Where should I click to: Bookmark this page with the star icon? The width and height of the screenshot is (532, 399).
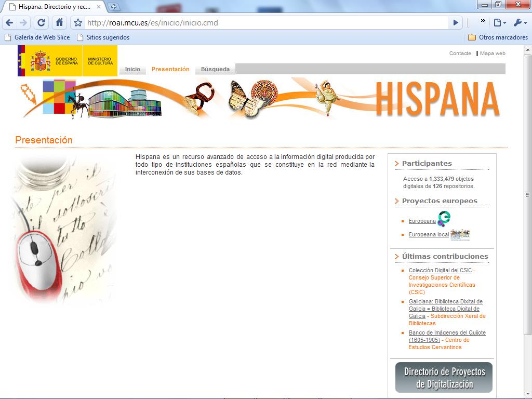pos(78,23)
